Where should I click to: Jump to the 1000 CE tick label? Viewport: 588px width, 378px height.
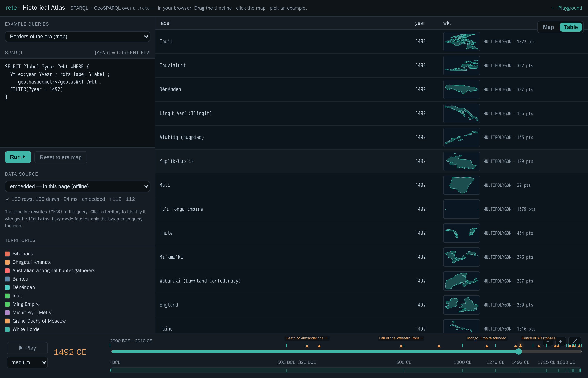tap(462, 362)
